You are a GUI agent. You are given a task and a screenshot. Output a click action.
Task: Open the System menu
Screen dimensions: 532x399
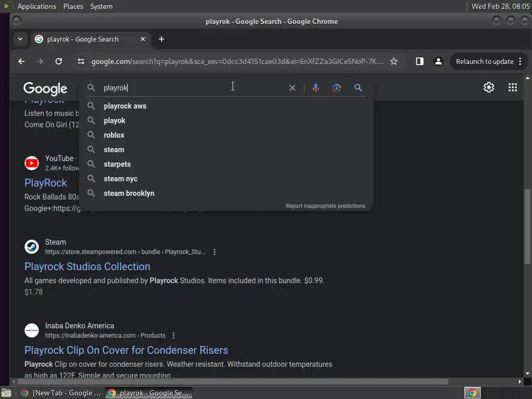click(101, 6)
